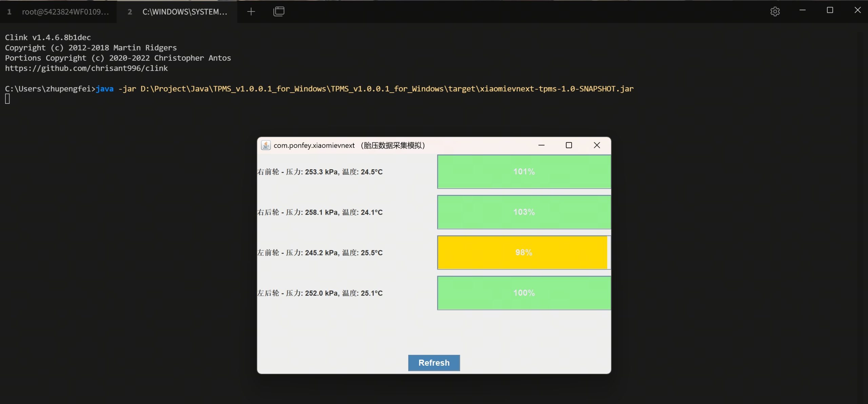This screenshot has height=404, width=868.
Task: Click the 103% right-rear pressure bar
Action: 524,212
